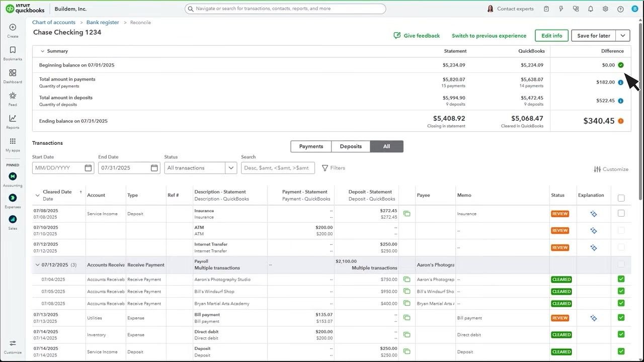This screenshot has width=644, height=362.
Task: Open My apps grid icon
Action: [13, 144]
